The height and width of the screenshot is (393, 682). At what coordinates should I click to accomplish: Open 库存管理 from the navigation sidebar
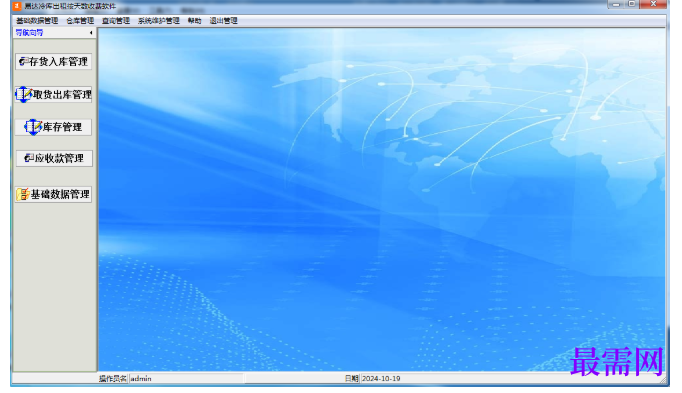tap(53, 127)
